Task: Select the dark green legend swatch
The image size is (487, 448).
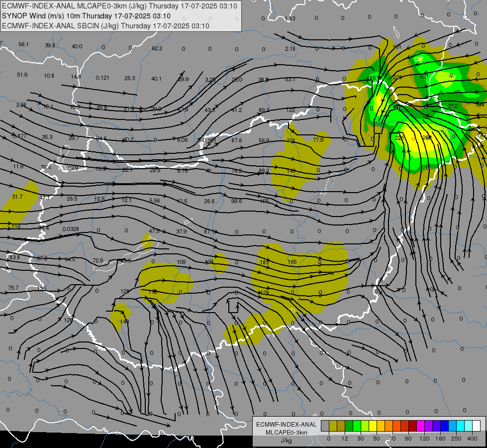Action: (349, 426)
